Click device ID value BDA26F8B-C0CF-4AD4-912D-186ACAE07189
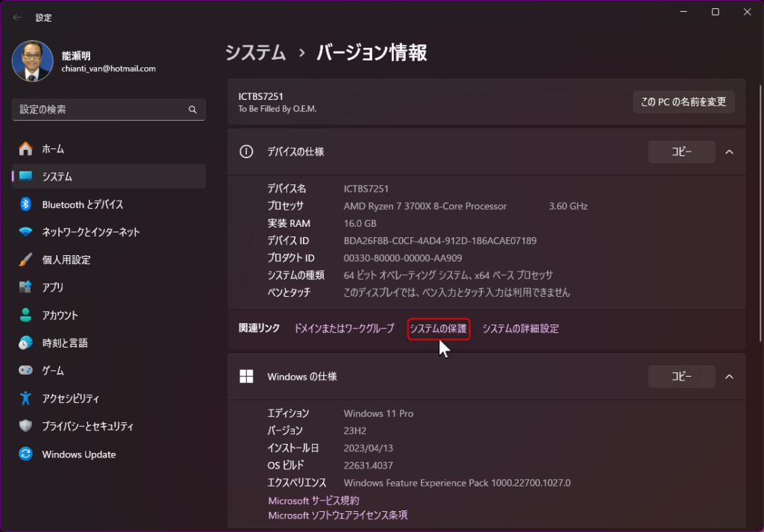 pyautogui.click(x=440, y=241)
